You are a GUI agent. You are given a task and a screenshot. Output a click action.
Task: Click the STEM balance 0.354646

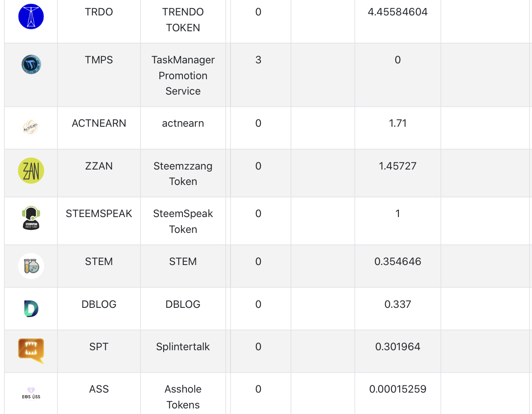[x=398, y=262]
